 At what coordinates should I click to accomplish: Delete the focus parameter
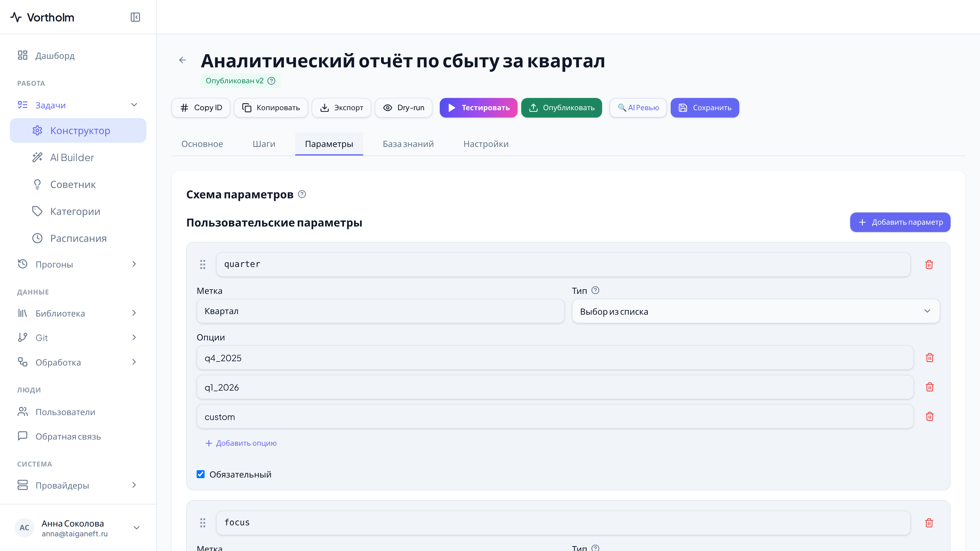pos(929,523)
